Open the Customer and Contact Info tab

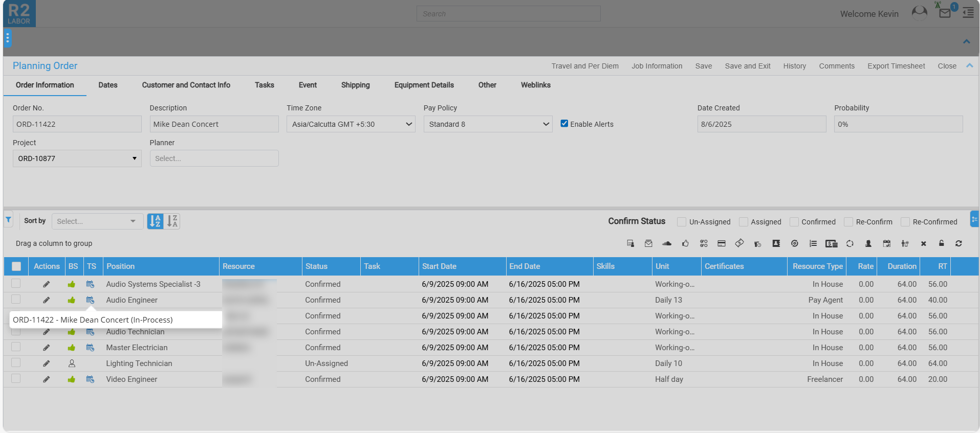186,85
